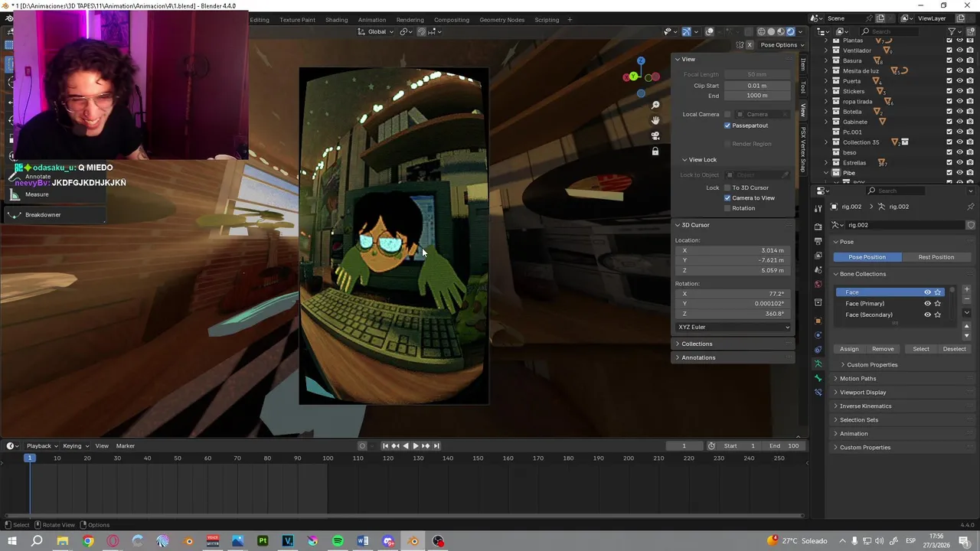The image size is (980, 551).
Task: Hide the Ventilador collection in viewport
Action: [959, 51]
